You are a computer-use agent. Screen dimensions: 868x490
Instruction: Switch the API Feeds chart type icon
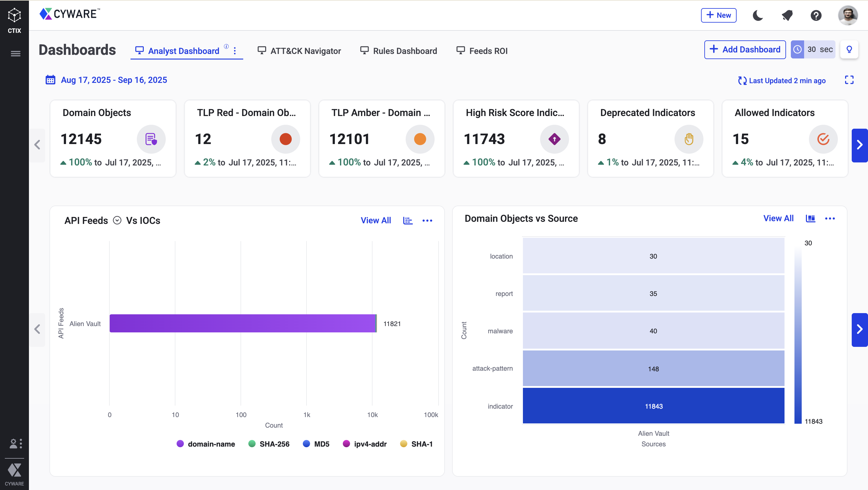pos(408,220)
